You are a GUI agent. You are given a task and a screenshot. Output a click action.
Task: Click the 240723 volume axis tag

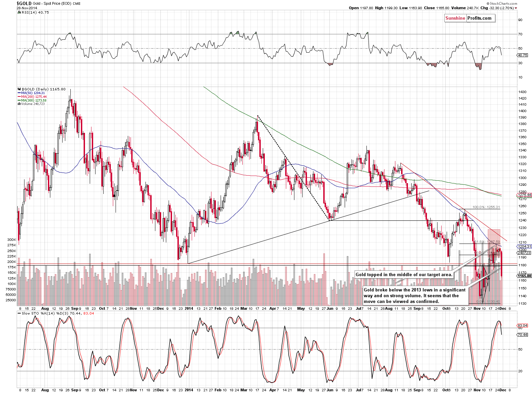(x=524, y=253)
